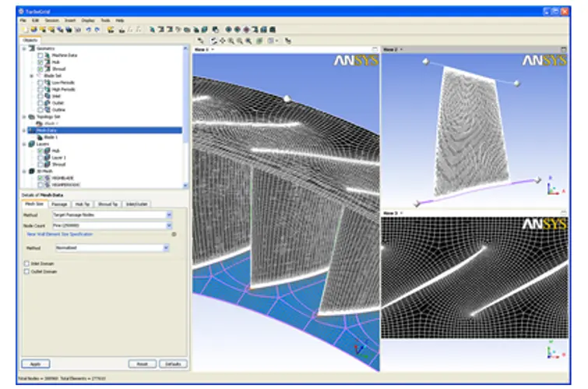588x389 pixels.
Task: Click the Geometry node icon in tree
Action: tap(32, 48)
